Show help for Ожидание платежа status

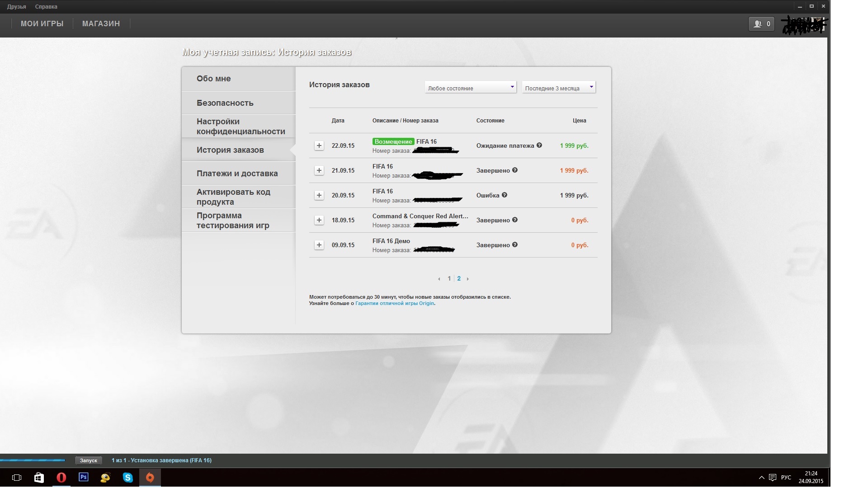[539, 145]
